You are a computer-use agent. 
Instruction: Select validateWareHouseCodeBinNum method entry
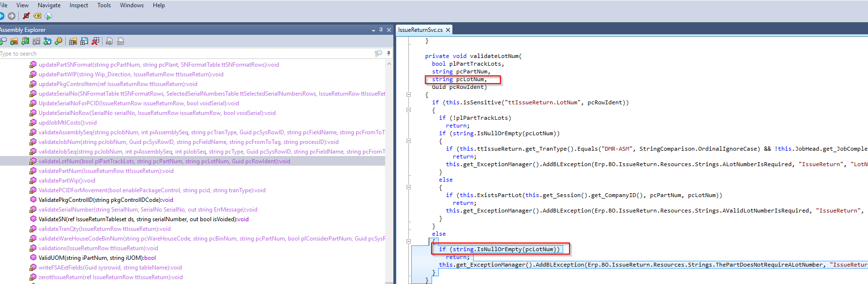coord(207,239)
